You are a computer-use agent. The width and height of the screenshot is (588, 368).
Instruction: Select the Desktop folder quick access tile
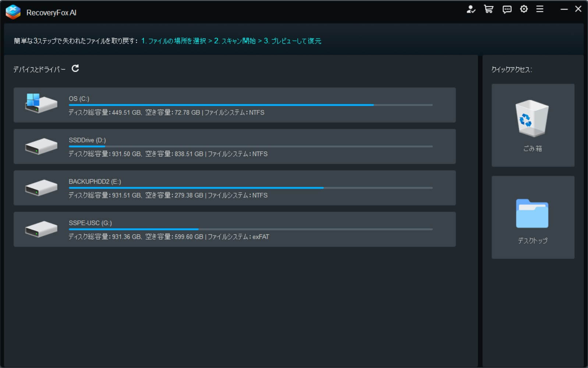point(532,217)
